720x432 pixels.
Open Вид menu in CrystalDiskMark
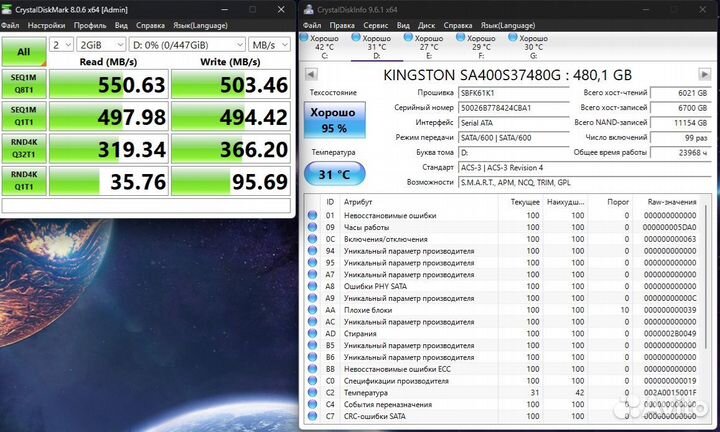(121, 25)
